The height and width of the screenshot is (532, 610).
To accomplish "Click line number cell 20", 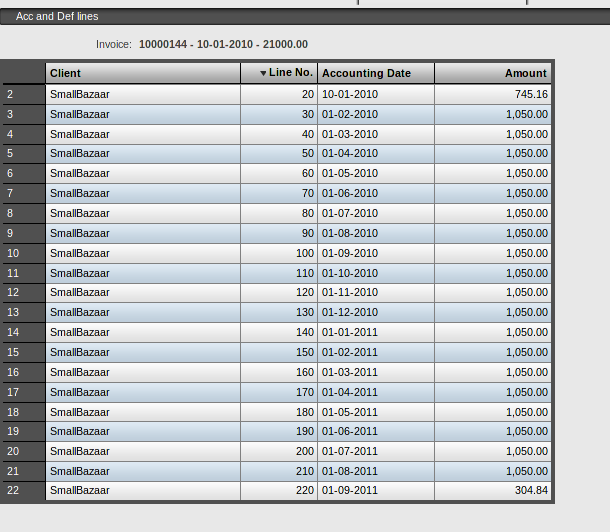I will (279, 94).
